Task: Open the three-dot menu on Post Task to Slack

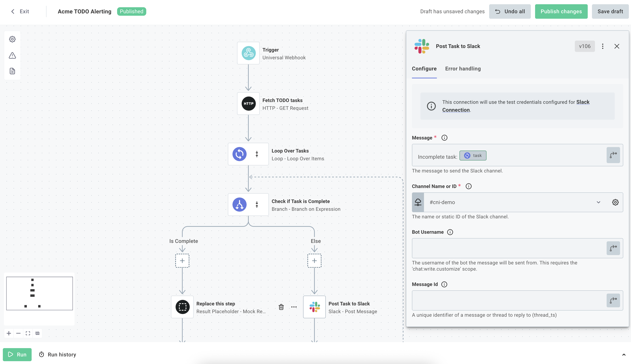Action: (x=603, y=46)
